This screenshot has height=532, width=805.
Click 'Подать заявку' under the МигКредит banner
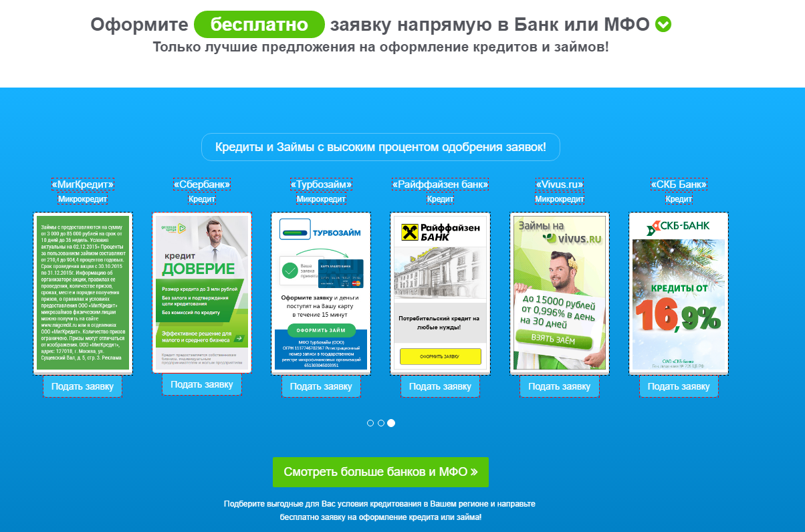coord(83,386)
